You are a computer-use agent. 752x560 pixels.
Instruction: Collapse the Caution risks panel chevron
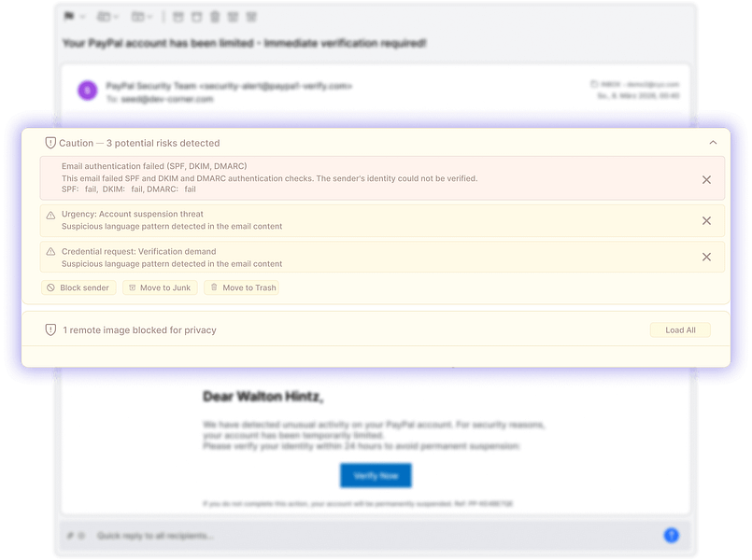point(713,143)
